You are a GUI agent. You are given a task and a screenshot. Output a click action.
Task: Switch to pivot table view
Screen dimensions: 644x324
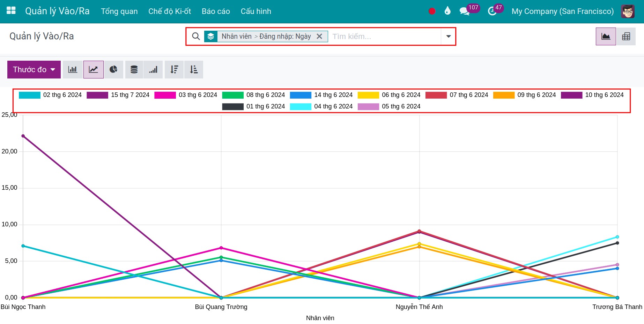pos(626,36)
